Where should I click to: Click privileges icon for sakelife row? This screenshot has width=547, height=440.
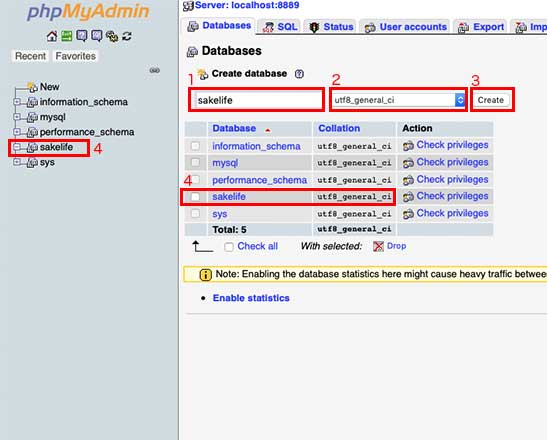click(408, 197)
